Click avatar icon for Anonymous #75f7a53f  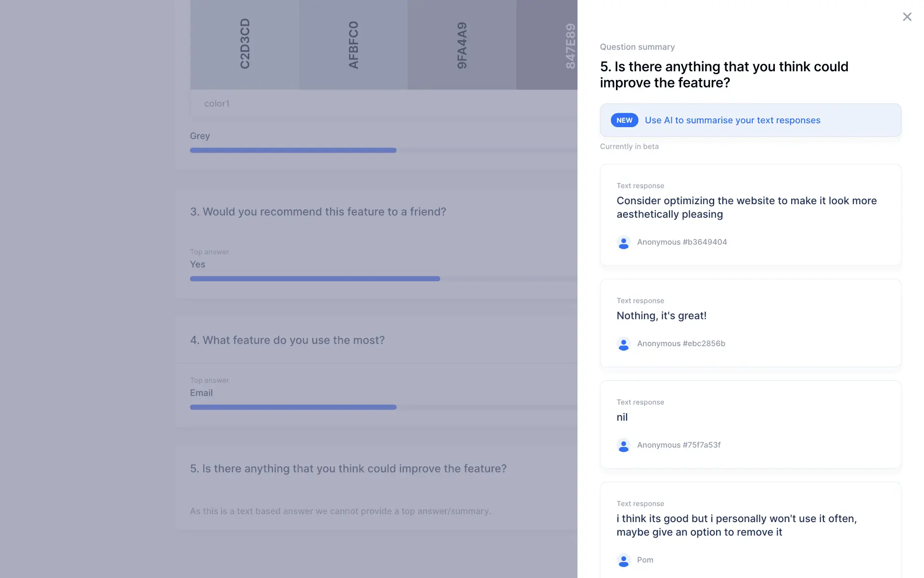click(x=623, y=446)
